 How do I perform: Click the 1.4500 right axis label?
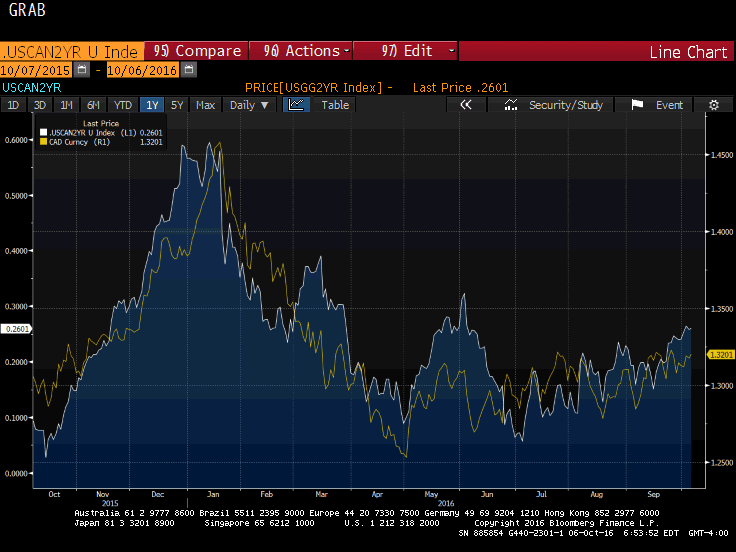(722, 155)
